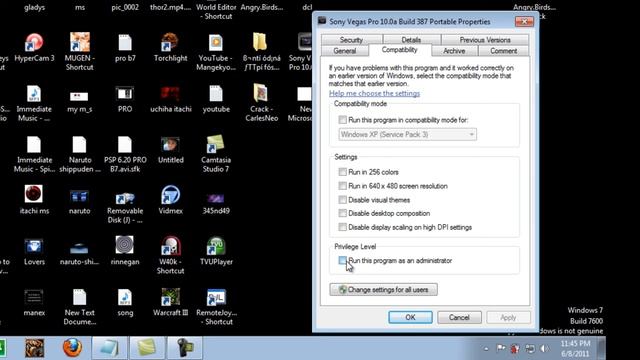Open the RemoteJoy - Shortcut icon

tap(216, 297)
